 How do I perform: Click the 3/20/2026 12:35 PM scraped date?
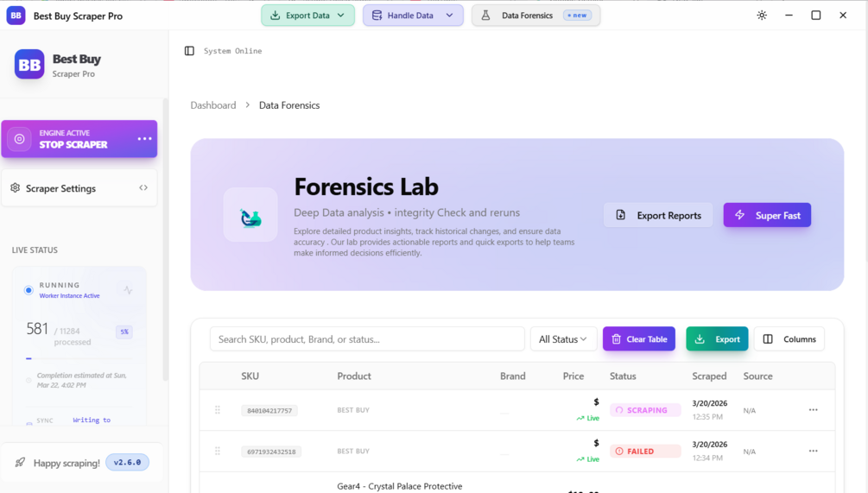pyautogui.click(x=710, y=410)
